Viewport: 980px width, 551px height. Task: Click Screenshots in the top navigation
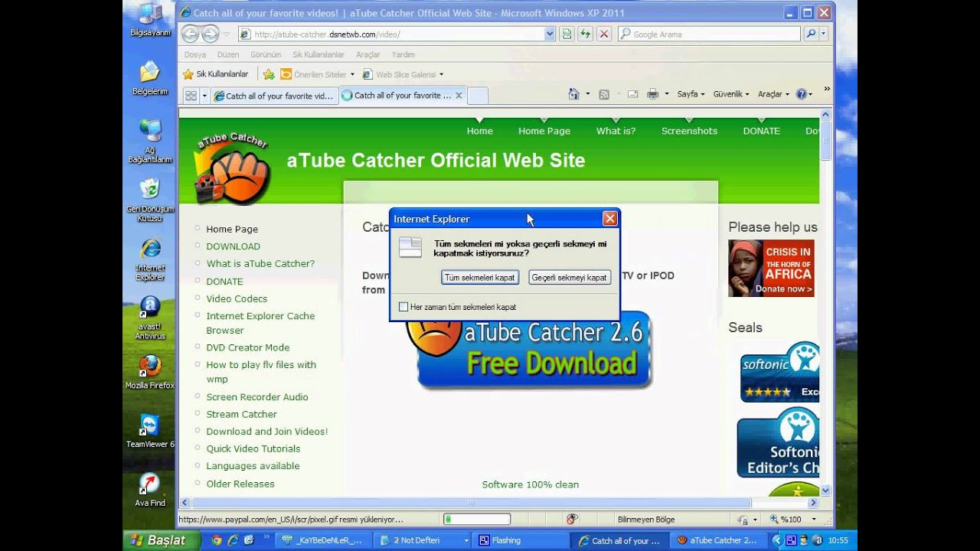point(689,131)
